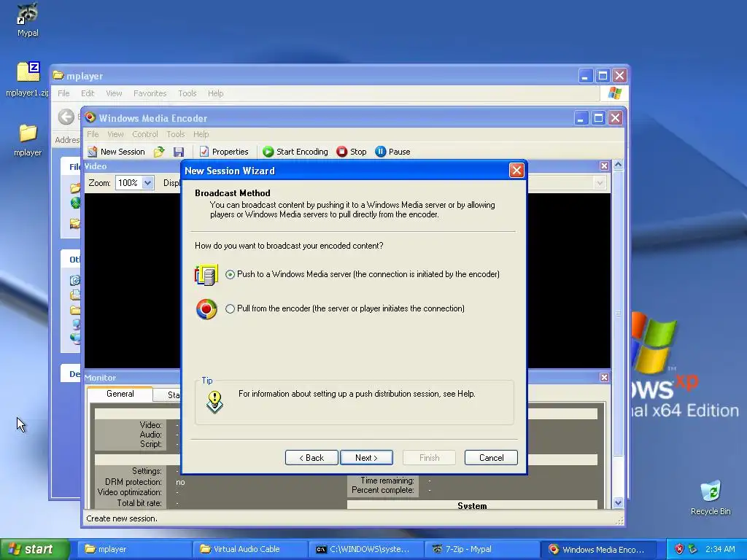Close the Monitor panel

(604, 377)
